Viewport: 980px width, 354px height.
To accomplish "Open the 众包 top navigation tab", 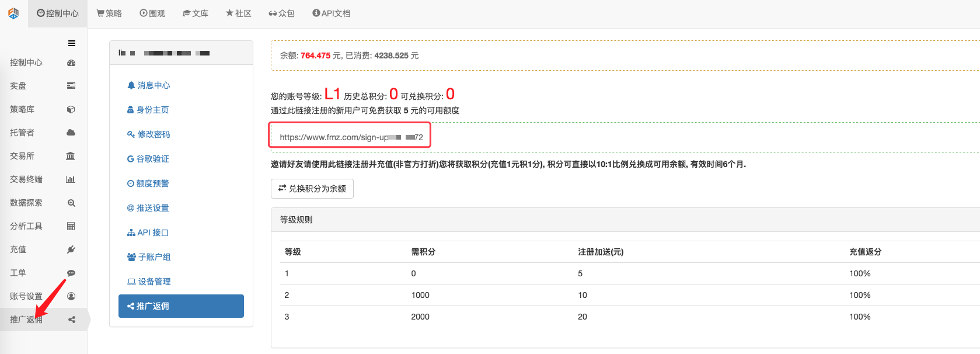I will pos(282,13).
